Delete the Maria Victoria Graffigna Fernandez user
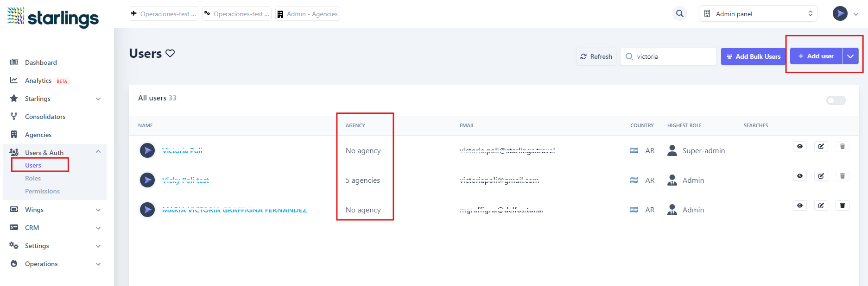 click(842, 206)
